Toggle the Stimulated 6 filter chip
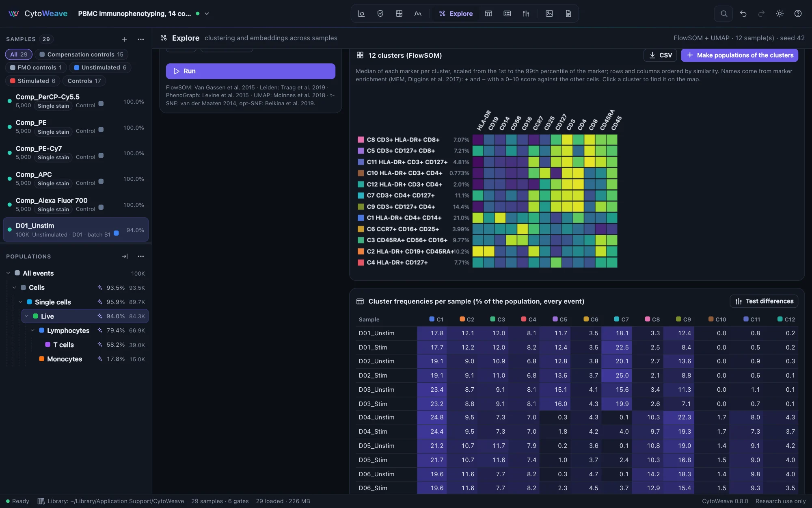 click(x=32, y=81)
